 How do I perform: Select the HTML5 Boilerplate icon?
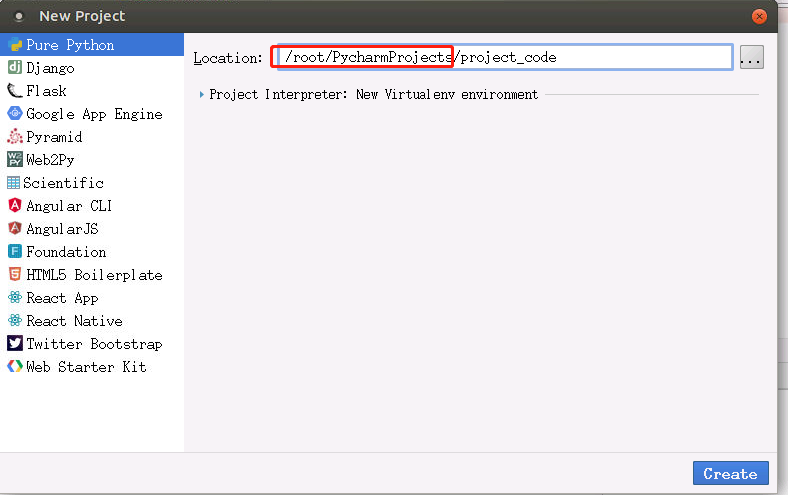[x=15, y=274]
